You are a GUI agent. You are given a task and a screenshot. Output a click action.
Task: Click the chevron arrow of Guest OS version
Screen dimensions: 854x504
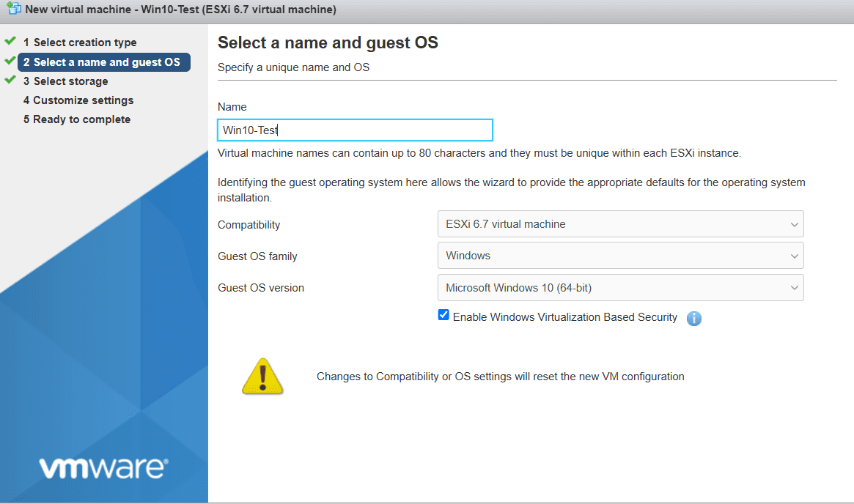click(794, 288)
